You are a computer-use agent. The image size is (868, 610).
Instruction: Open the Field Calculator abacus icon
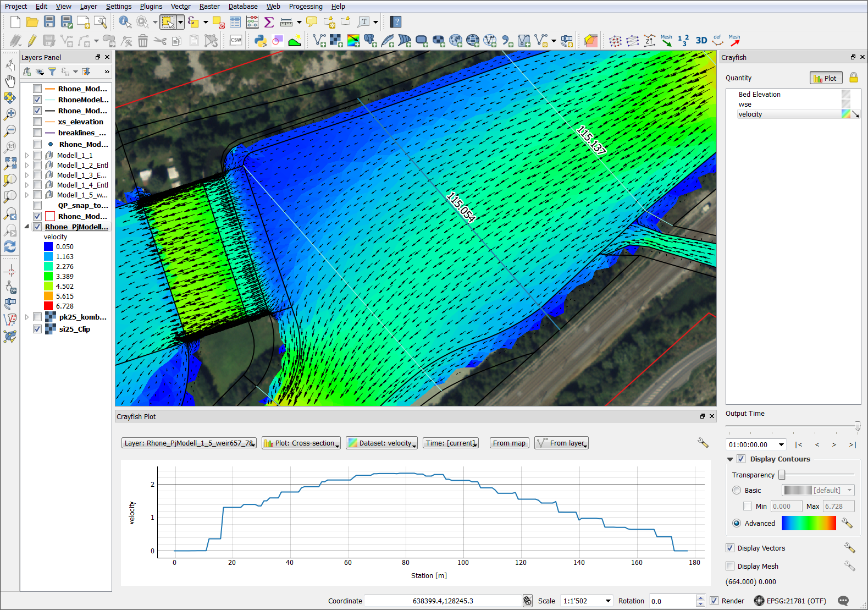point(252,22)
